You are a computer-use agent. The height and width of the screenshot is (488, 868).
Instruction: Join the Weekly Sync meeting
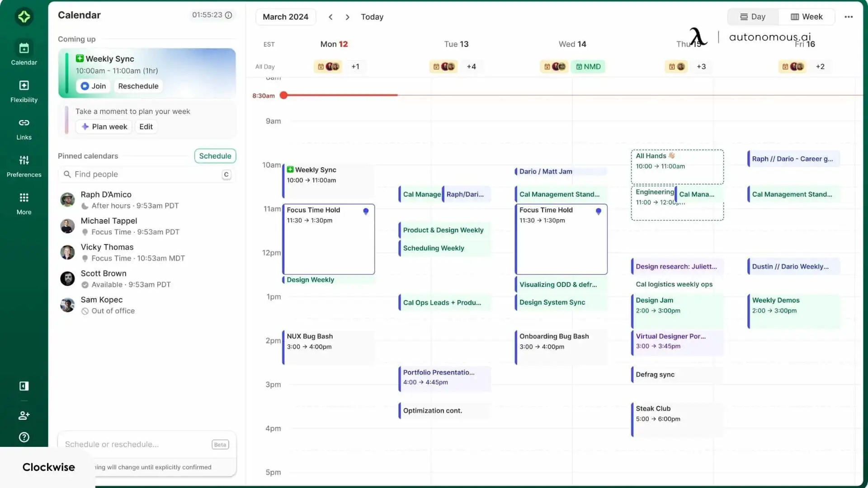click(x=93, y=86)
